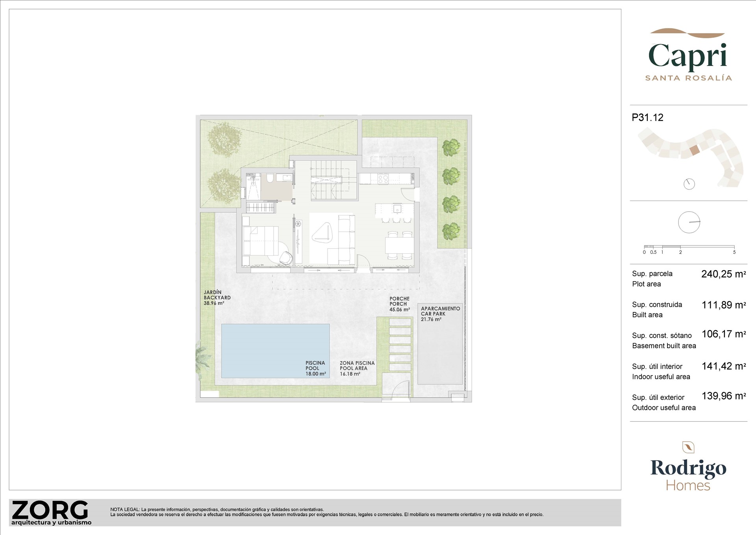Click the dining table with chairs
This screenshot has height=535, width=756.
click(399, 246)
